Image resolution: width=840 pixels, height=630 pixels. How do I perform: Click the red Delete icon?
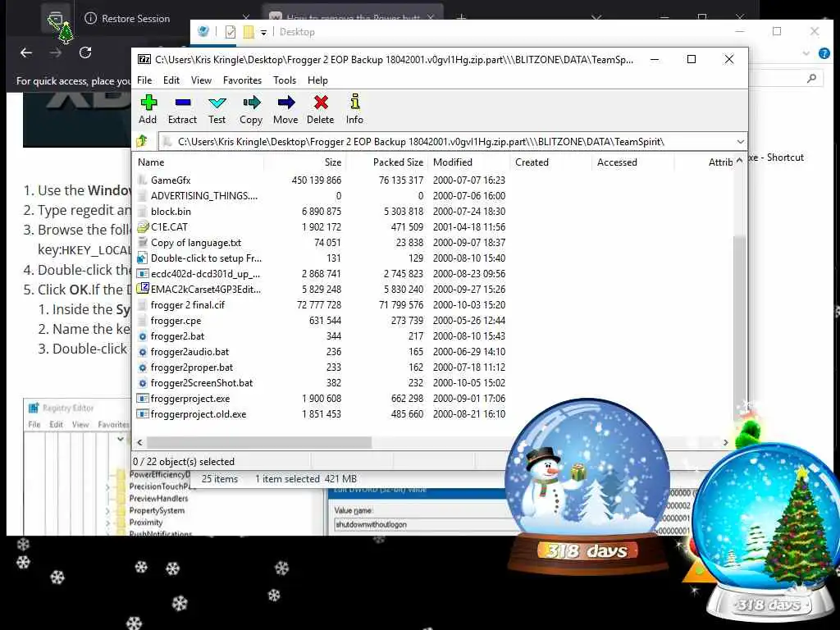[321, 103]
